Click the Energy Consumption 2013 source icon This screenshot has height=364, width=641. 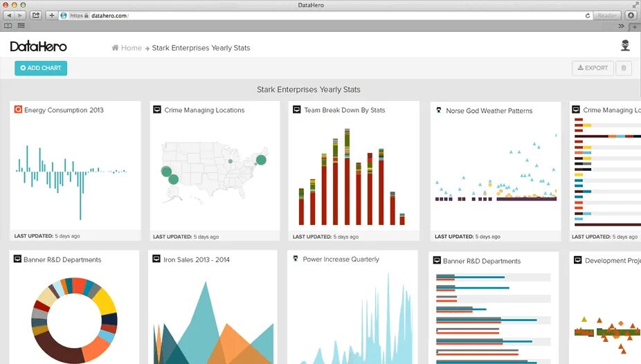coord(18,109)
